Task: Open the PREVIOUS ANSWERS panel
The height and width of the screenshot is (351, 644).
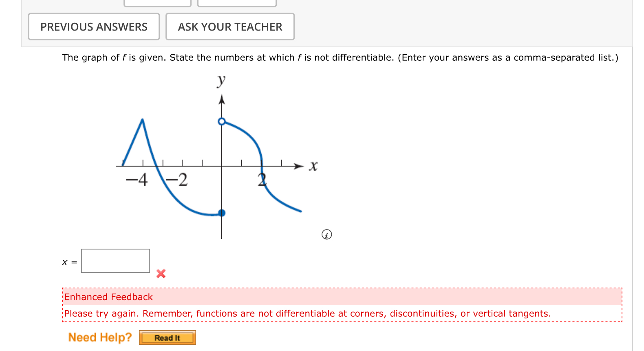Action: pos(94,26)
